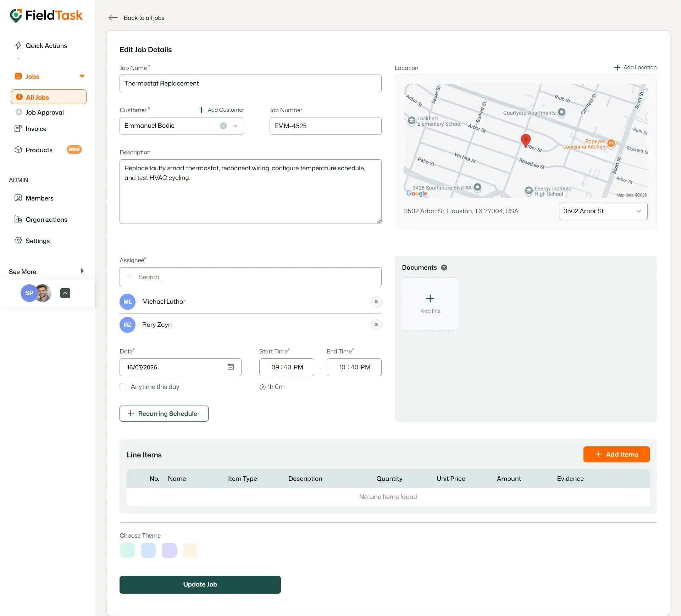The width and height of the screenshot is (681, 616).
Task: Click the Products box icon
Action: [18, 150]
